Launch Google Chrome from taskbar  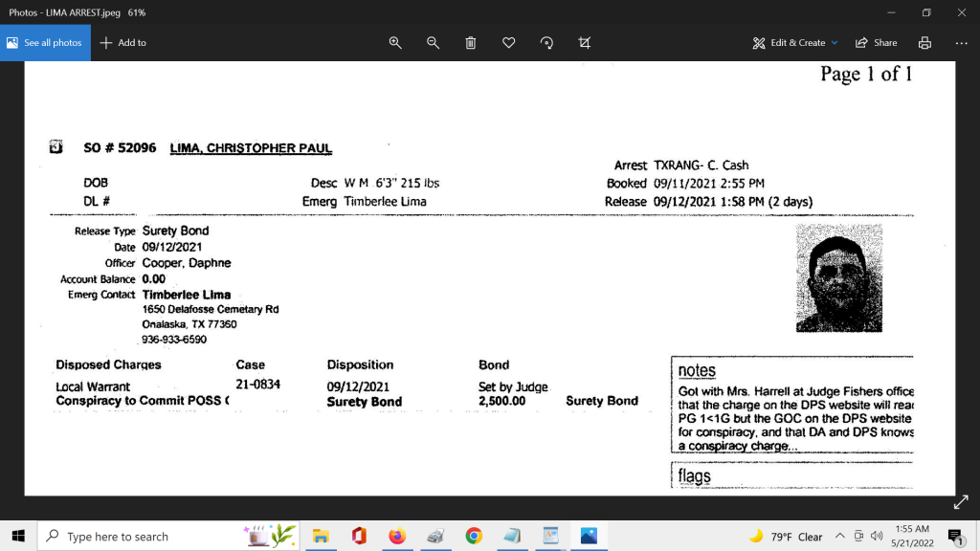[474, 536]
